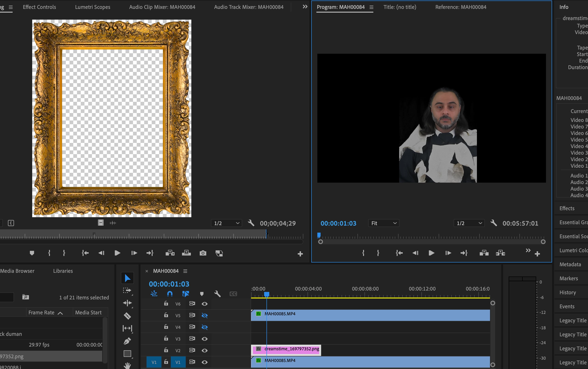This screenshot has width=588, height=369.
Task: Switch to Lumetri Scopes tab
Action: click(92, 7)
